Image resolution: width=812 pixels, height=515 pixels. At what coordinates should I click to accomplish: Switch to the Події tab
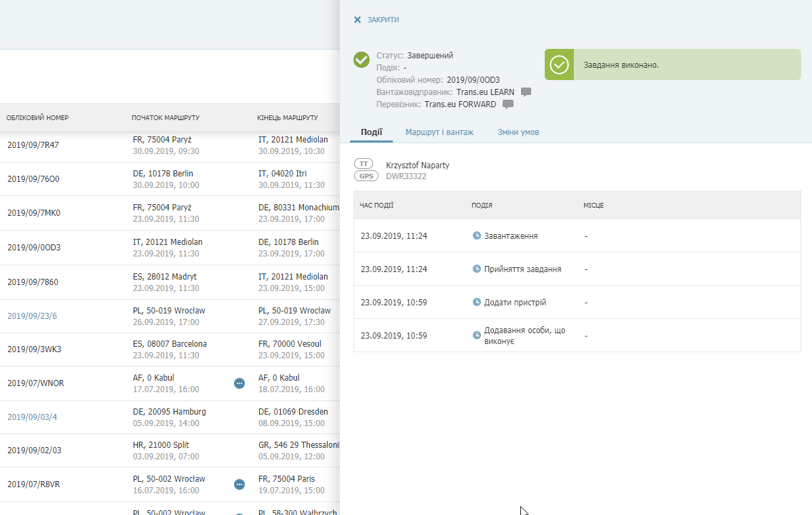[x=371, y=132]
